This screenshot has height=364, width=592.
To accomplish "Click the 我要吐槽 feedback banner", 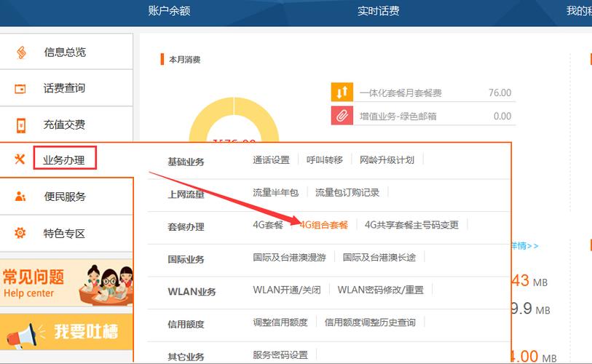I will point(66,332).
